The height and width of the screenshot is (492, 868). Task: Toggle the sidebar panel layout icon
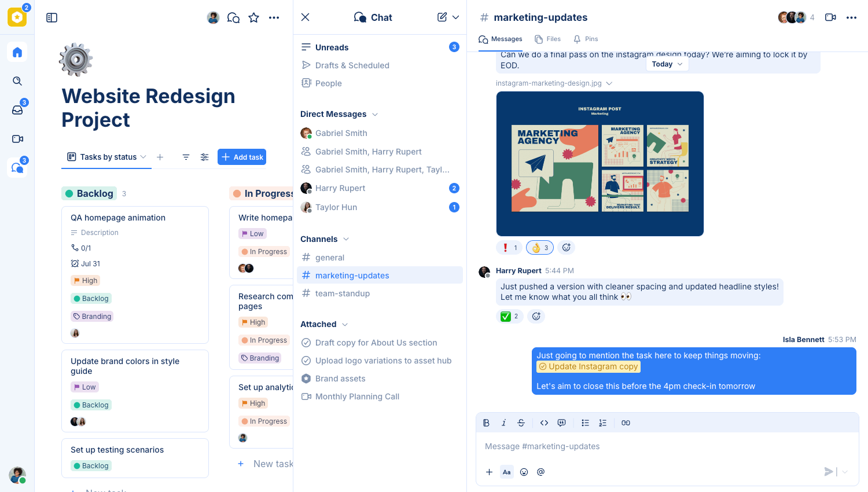(52, 18)
